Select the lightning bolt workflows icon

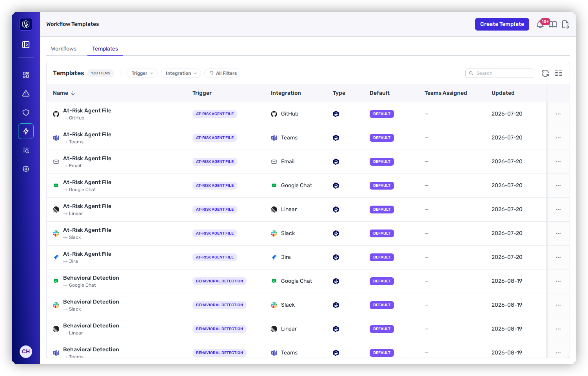click(26, 131)
